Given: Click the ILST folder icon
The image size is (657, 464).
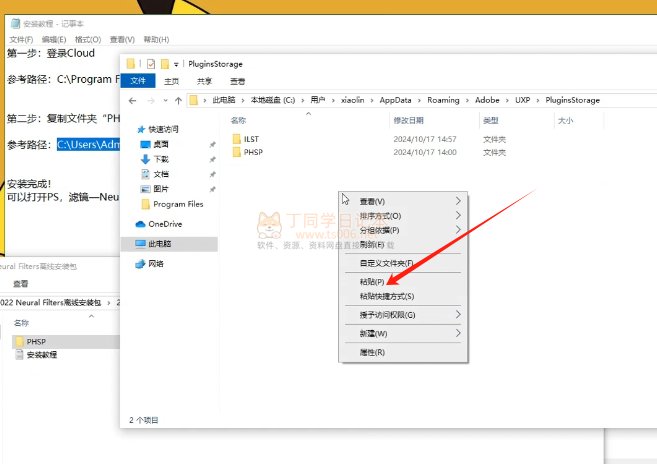Looking at the screenshot, I should [236, 138].
